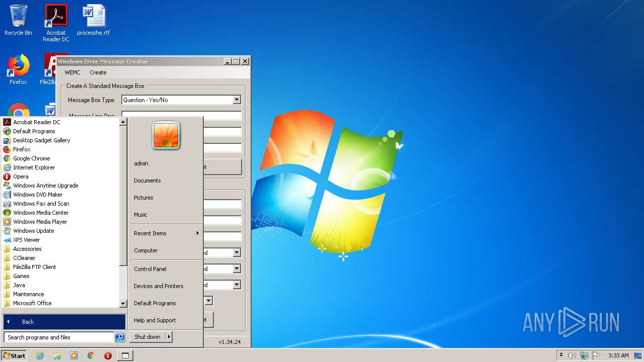Open Control Panel from Start menu
The width and height of the screenshot is (644, 362).
tap(166, 269)
